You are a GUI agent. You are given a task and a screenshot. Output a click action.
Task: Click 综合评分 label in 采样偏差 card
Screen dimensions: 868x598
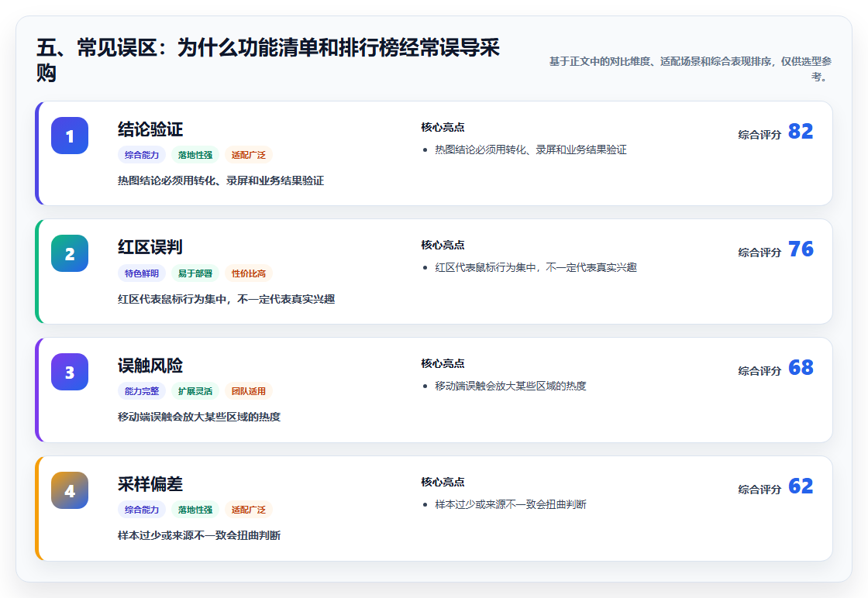(x=759, y=489)
